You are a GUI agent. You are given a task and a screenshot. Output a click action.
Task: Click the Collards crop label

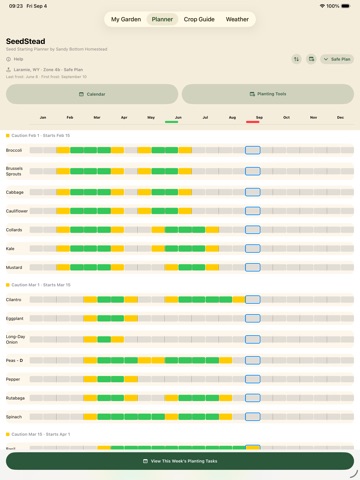pyautogui.click(x=14, y=230)
